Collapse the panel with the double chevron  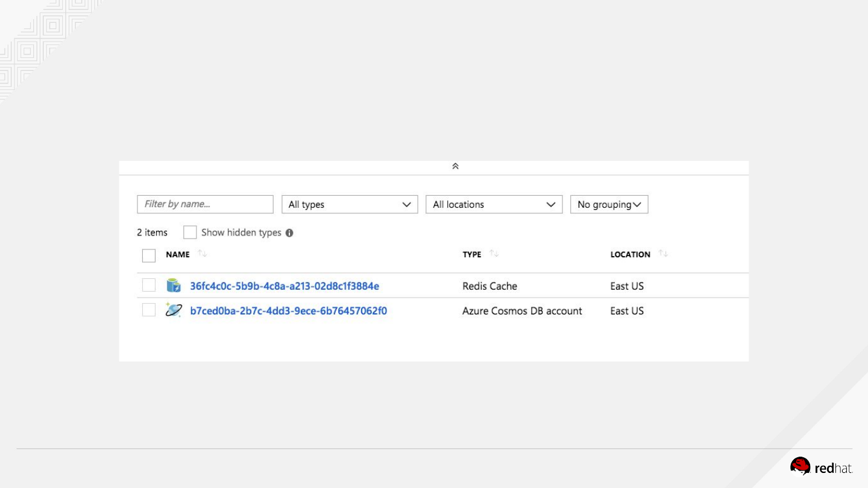456,166
